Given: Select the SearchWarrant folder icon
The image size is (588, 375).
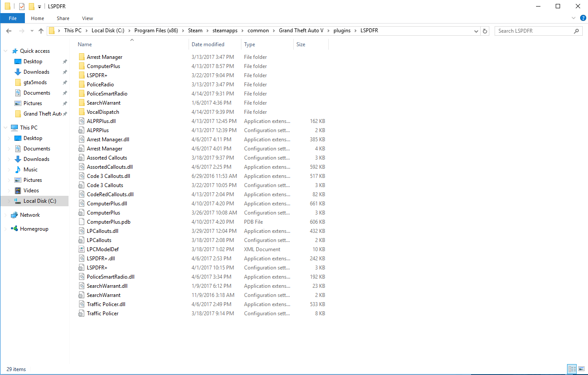Looking at the screenshot, I should [82, 103].
